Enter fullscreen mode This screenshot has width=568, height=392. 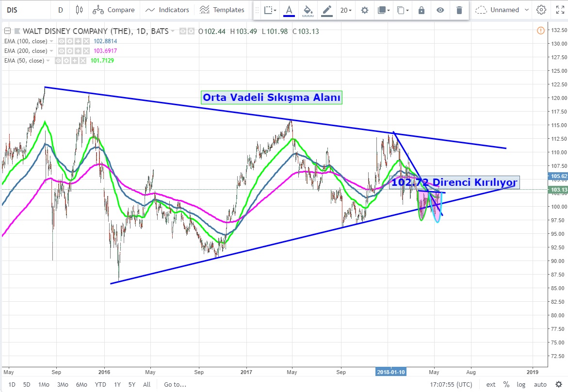558,10
